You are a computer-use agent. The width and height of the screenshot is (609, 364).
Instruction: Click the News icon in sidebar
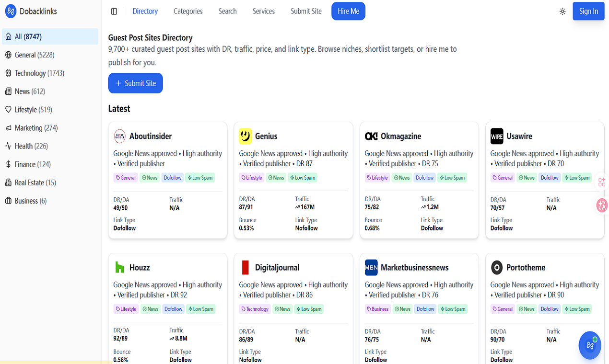point(8,91)
